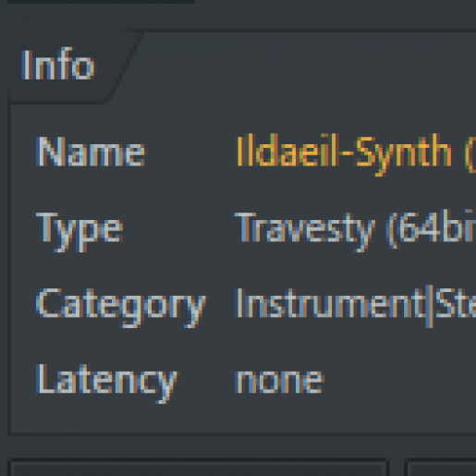Select the Name field label
The width and height of the screenshot is (476, 476).
tap(91, 152)
